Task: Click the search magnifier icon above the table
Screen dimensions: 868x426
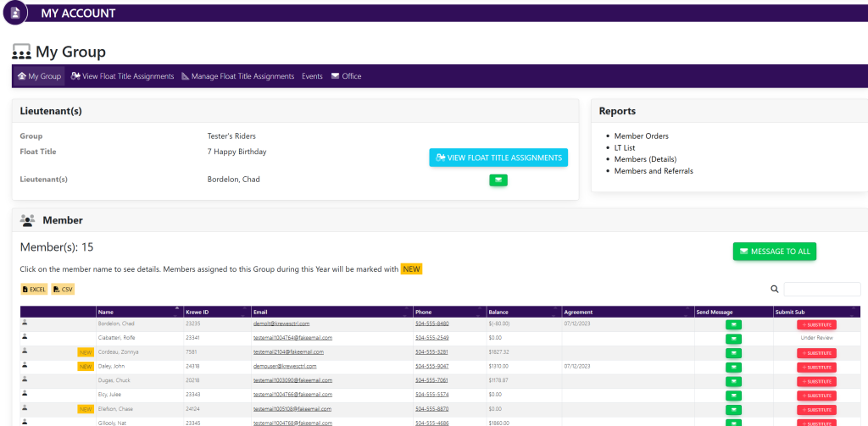Action: click(x=775, y=290)
